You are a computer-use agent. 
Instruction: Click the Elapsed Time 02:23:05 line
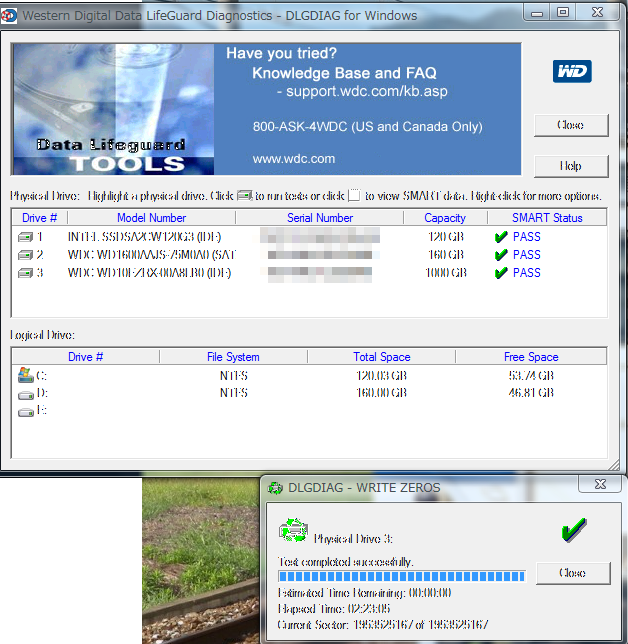point(334,609)
